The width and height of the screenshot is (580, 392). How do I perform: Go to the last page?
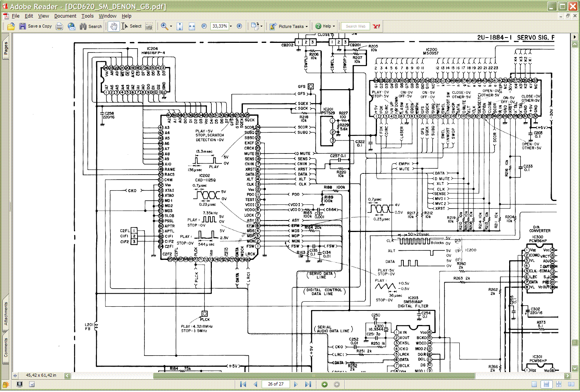(308, 384)
